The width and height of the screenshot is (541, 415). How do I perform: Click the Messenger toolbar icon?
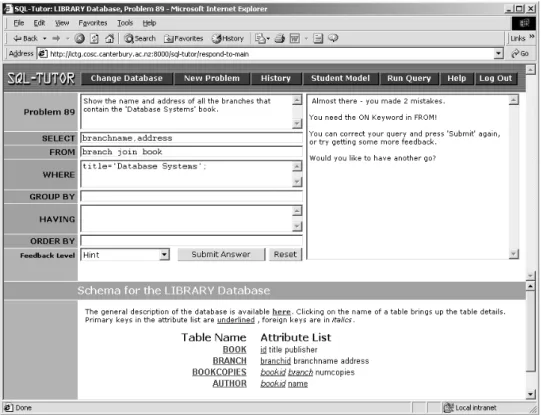[333, 38]
